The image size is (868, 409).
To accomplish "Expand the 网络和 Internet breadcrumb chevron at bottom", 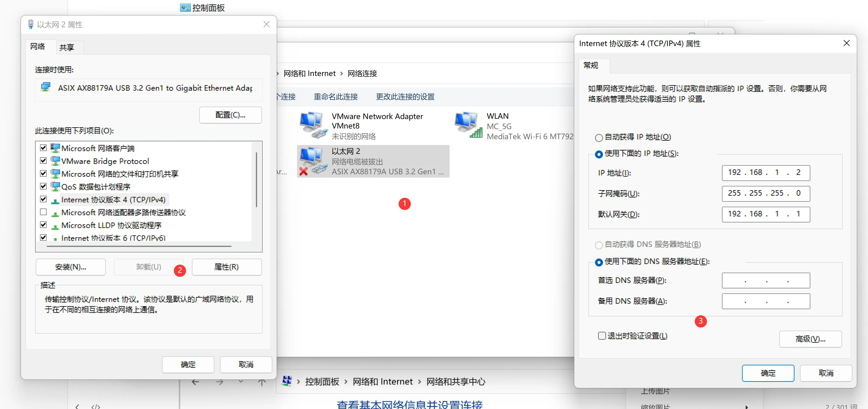I will coord(419,382).
